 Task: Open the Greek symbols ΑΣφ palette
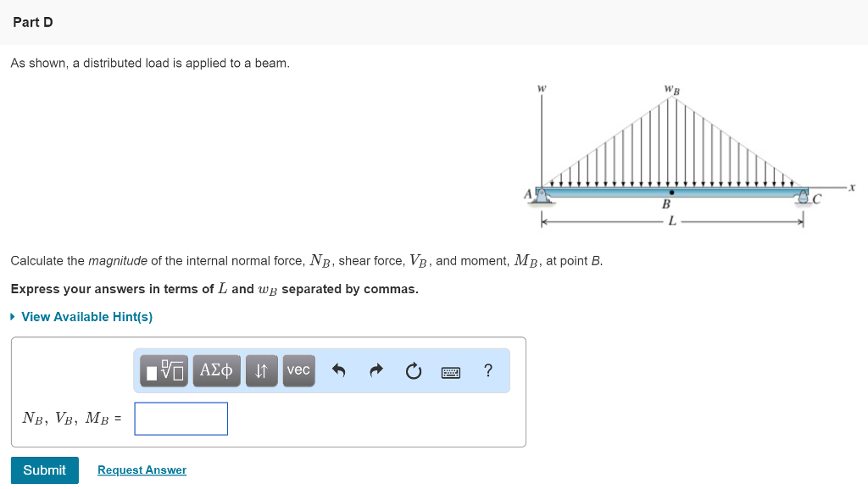[x=216, y=370]
